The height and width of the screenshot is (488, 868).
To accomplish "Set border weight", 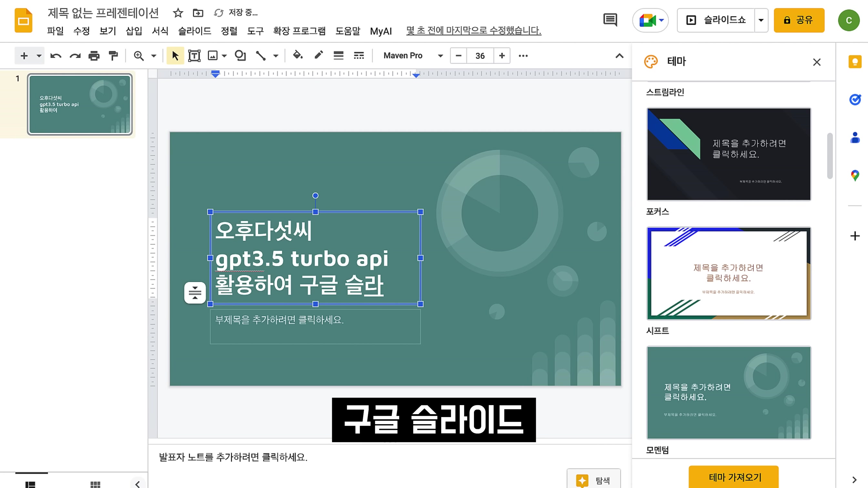I will pyautogui.click(x=338, y=56).
